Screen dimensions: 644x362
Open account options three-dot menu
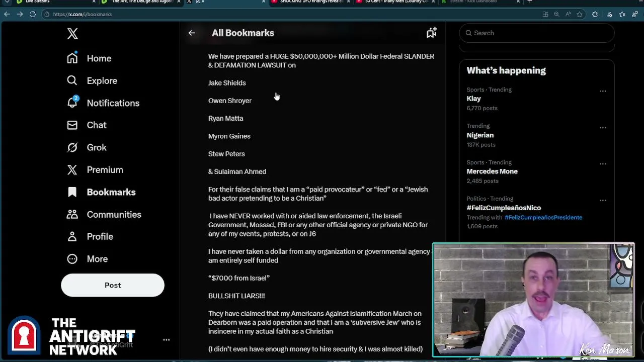coord(167,340)
